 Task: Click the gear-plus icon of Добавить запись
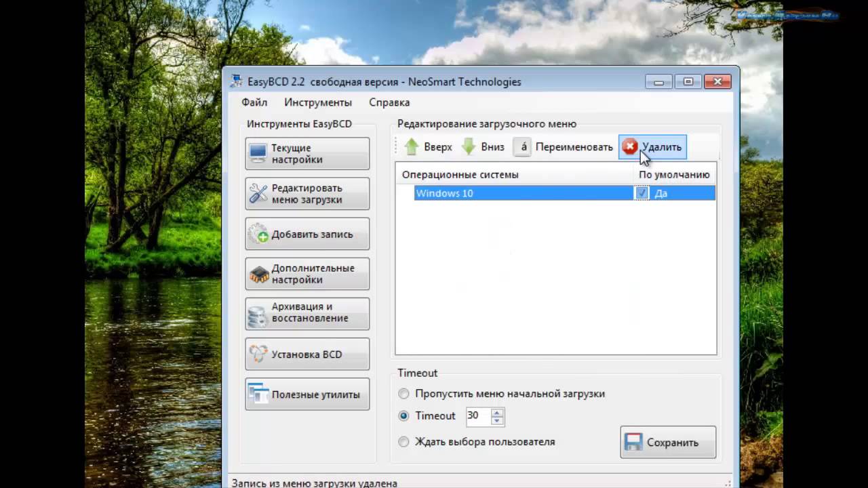coord(258,234)
